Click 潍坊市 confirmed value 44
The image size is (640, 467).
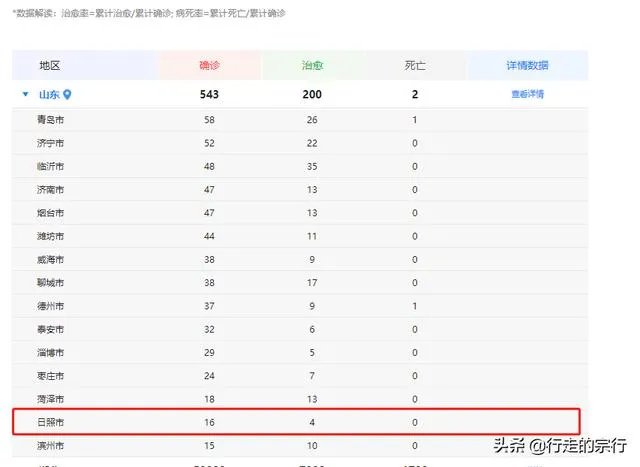pos(209,236)
